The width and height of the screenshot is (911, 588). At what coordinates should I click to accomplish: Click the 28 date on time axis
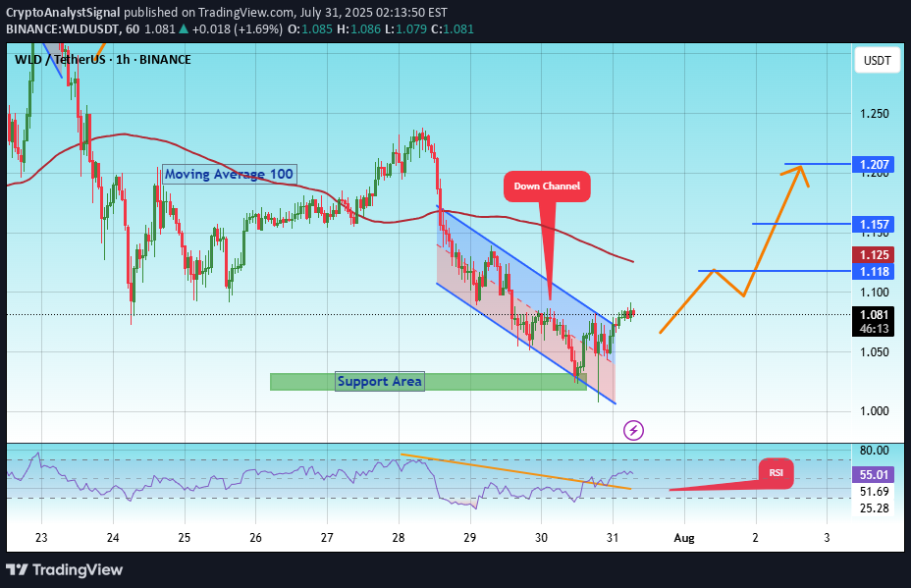(399, 538)
